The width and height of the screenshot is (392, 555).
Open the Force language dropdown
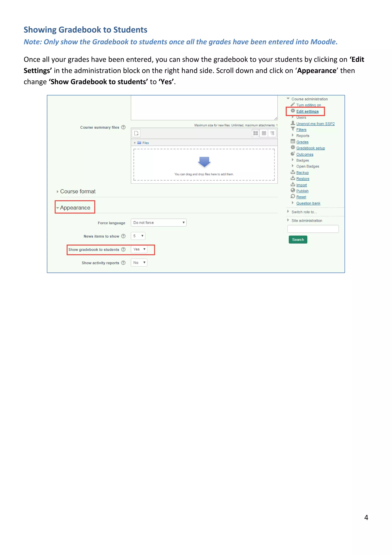(x=159, y=223)
